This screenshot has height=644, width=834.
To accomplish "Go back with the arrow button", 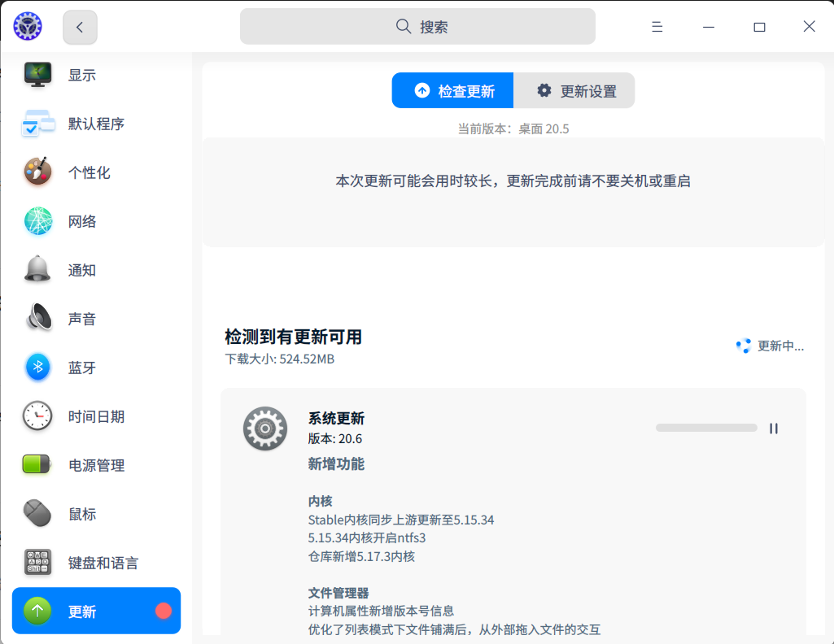I will click(x=79, y=27).
